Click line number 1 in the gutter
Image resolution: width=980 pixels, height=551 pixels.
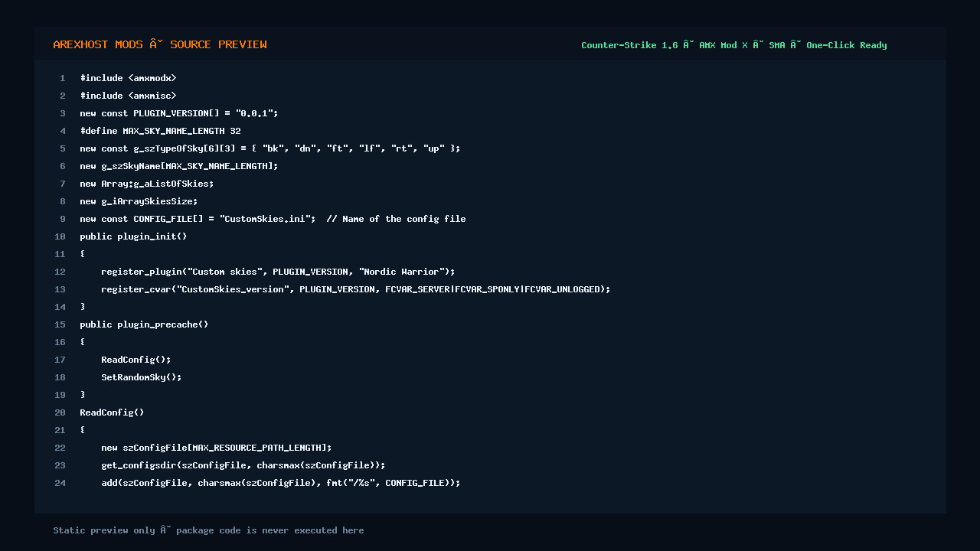[x=63, y=78]
